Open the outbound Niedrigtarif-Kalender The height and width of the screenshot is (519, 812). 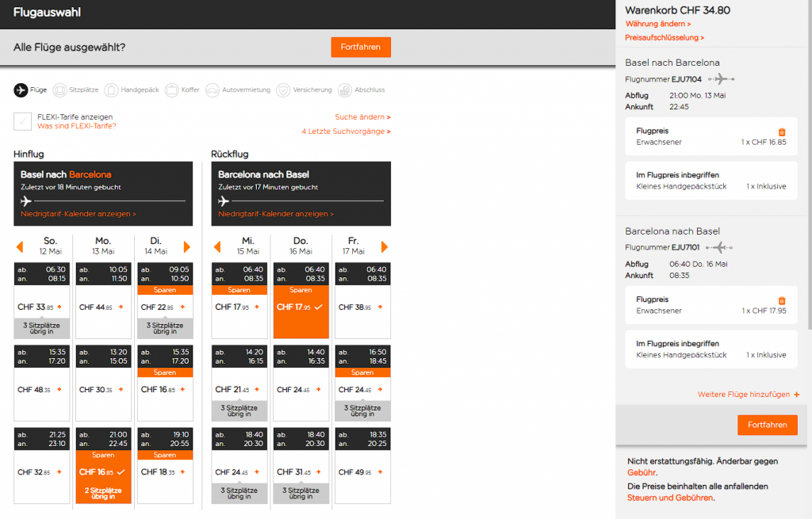(x=79, y=214)
